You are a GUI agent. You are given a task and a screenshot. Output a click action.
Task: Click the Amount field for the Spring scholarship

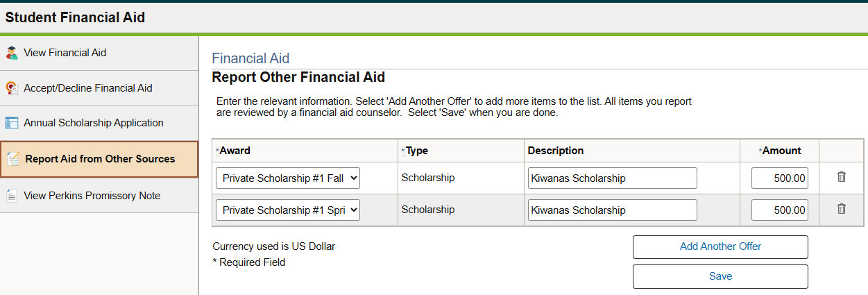[x=780, y=210]
